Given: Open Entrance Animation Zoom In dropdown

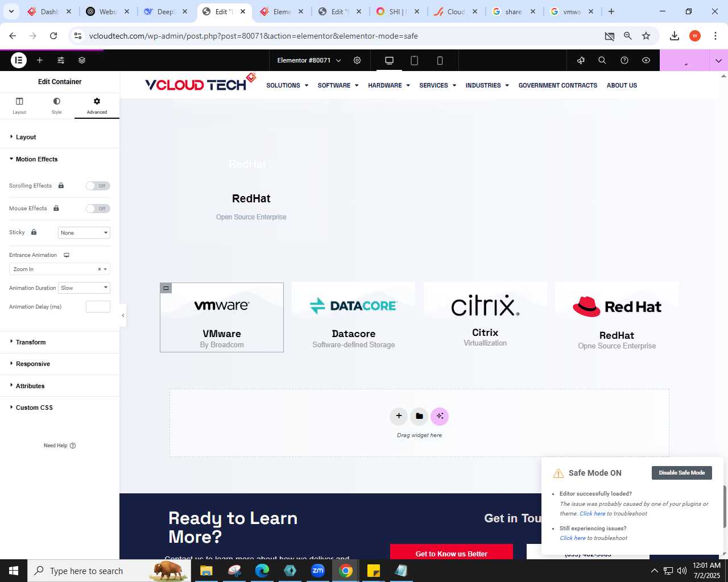Looking at the screenshot, I should (60, 269).
